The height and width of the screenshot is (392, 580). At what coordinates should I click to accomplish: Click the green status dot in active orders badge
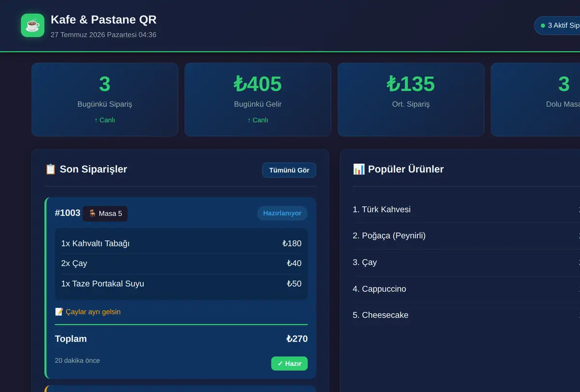543,26
